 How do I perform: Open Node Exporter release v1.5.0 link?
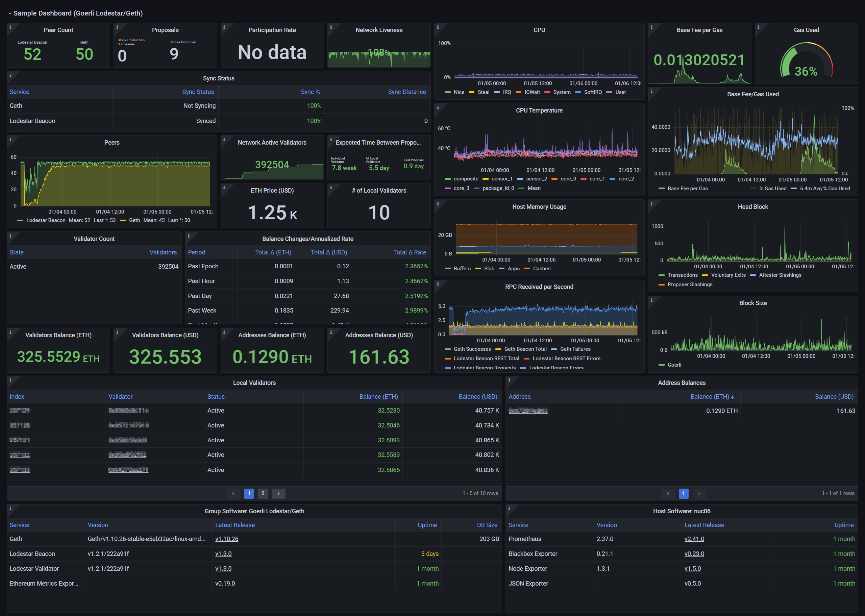point(692,569)
